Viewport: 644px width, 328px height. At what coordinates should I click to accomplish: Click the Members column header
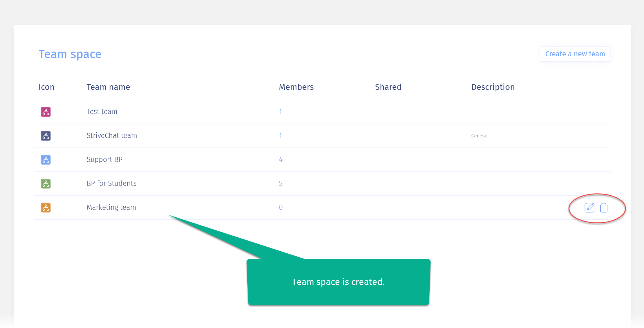[296, 87]
